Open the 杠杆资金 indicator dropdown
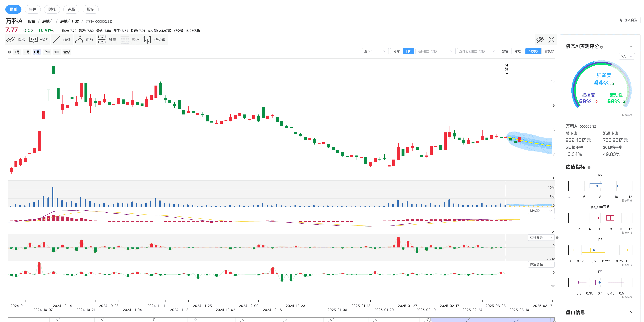This screenshot has height=322, width=644. [x=541, y=237]
